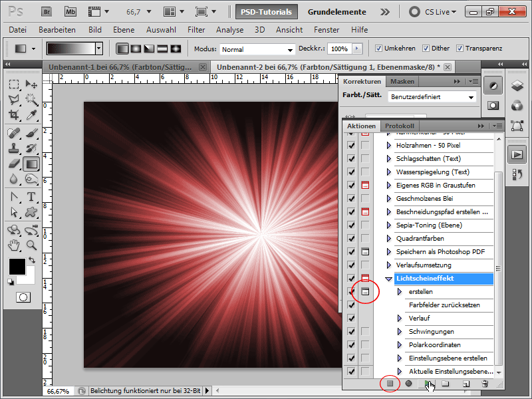Open the gradient picker dropdown arrow
The width and height of the screenshot is (532, 399).
tap(98, 49)
